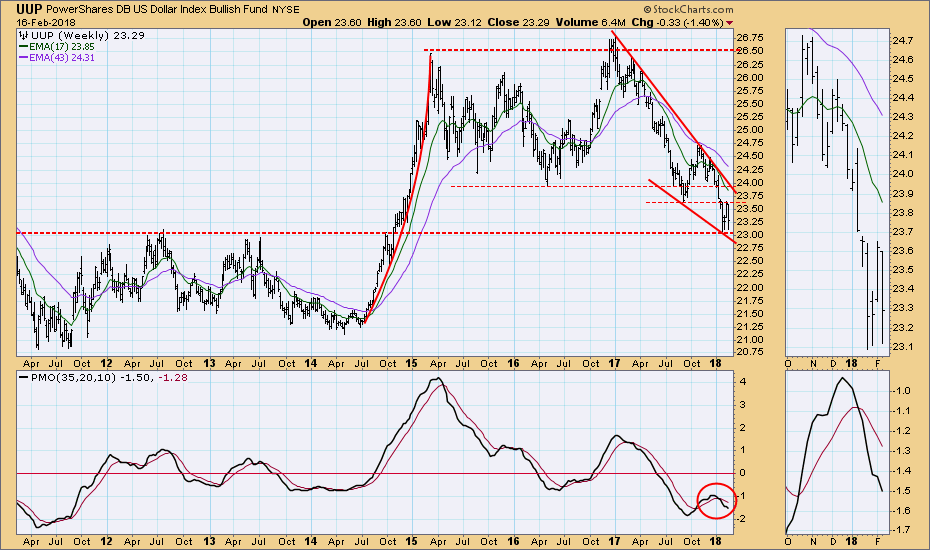
Task: Click the black PMO legend line marker
Action: (24, 377)
